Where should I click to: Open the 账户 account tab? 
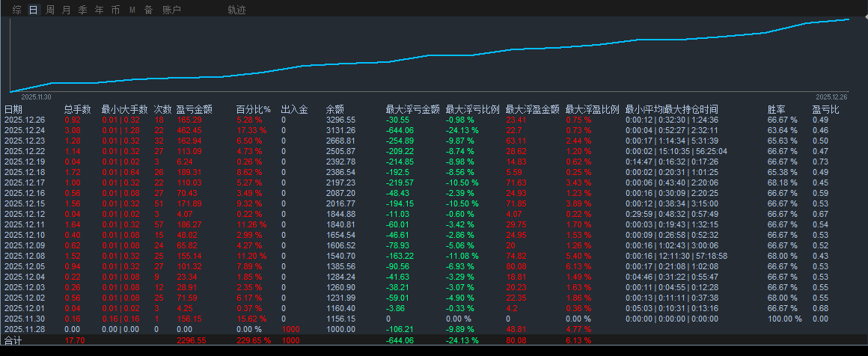(x=171, y=10)
